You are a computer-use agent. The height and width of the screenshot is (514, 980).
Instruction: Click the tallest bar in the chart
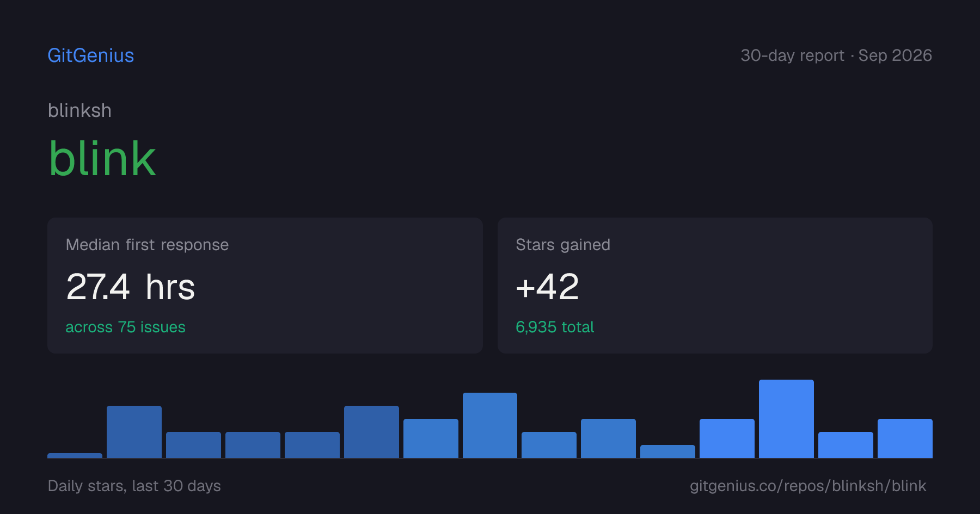coord(786,419)
